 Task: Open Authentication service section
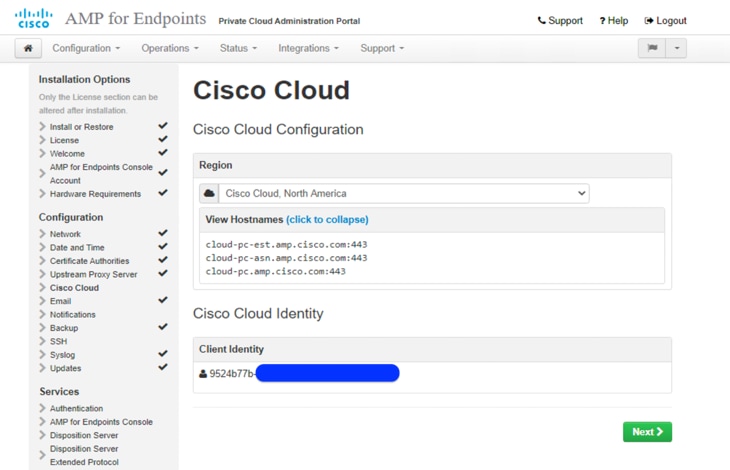click(x=76, y=409)
